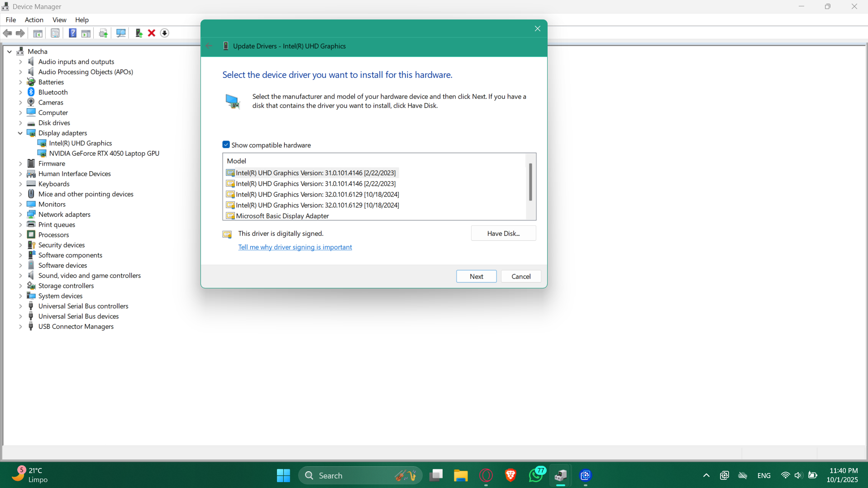Select the Network adapters icon
868x488 pixels.
pos(31,214)
